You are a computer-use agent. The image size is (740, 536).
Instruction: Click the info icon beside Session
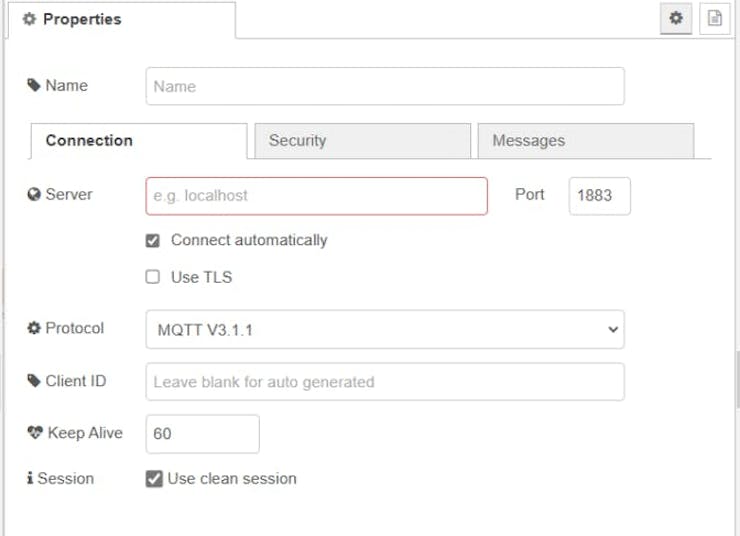point(30,479)
